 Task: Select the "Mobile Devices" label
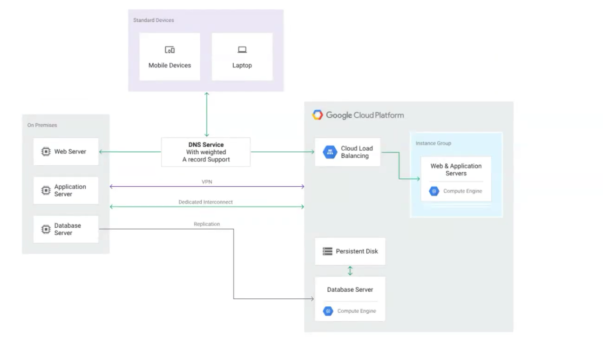(169, 66)
